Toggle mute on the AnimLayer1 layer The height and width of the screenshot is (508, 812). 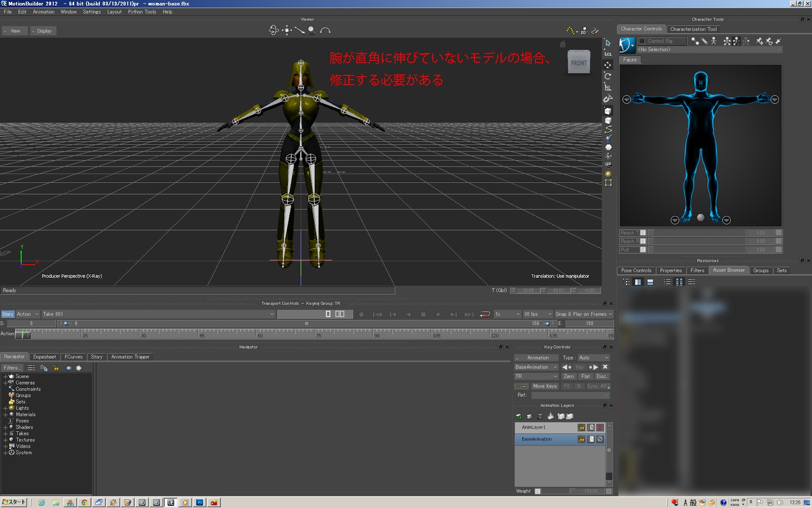point(600,428)
